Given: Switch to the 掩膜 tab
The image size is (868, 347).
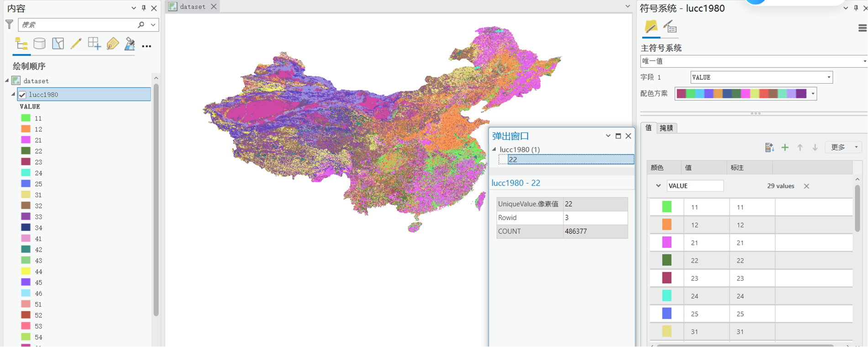Looking at the screenshot, I should 667,128.
